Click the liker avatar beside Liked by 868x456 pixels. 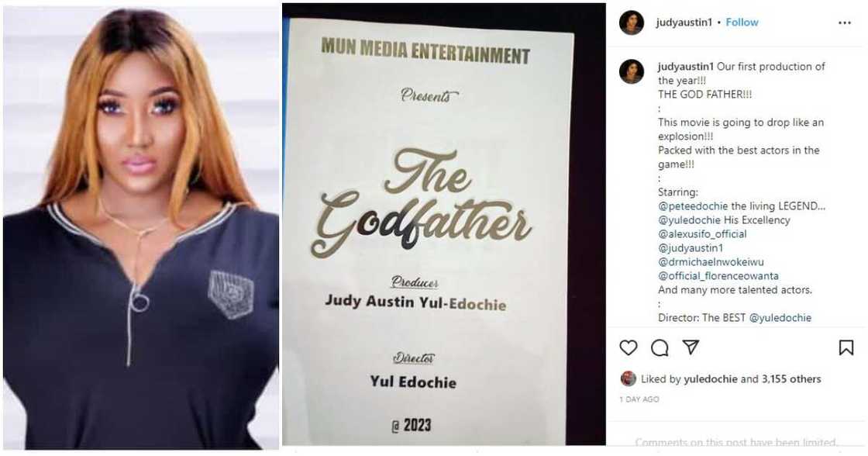tap(629, 378)
